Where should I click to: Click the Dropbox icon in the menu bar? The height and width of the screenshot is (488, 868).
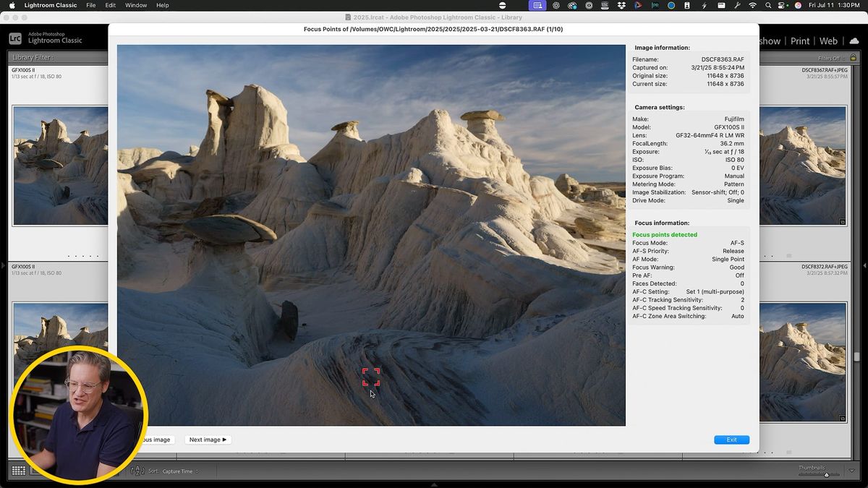coord(621,5)
